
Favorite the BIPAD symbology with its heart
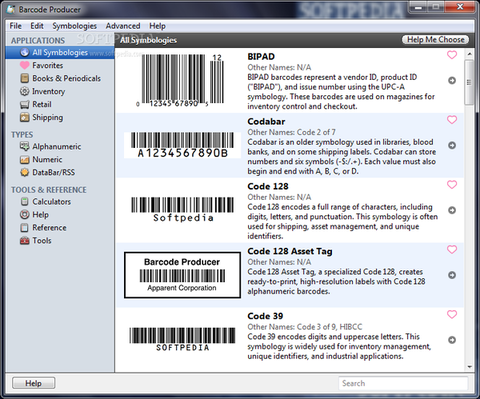(452, 55)
